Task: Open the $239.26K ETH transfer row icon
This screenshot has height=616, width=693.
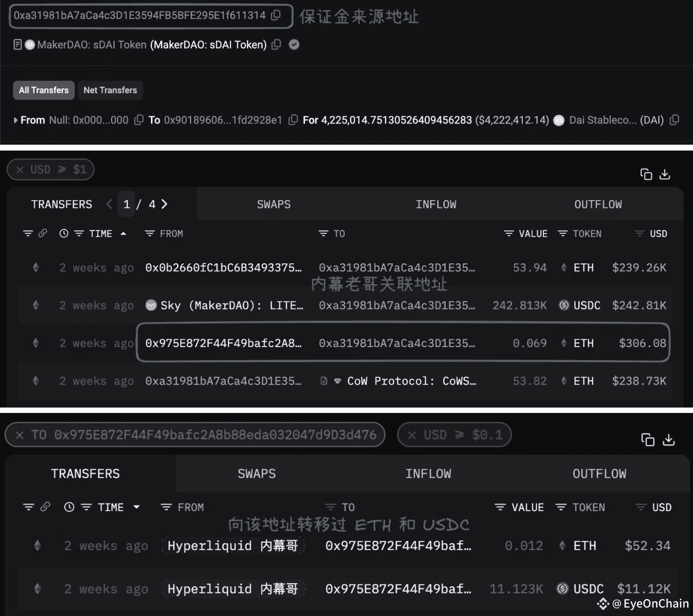Action: 36,268
